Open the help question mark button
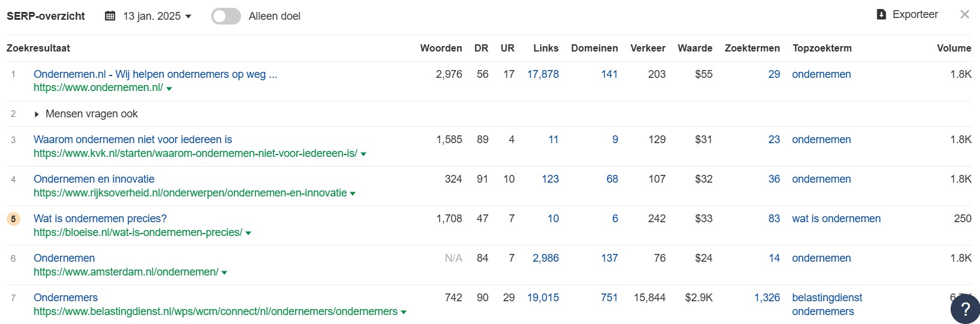Screen dimensions: 980x324 click(965, 309)
